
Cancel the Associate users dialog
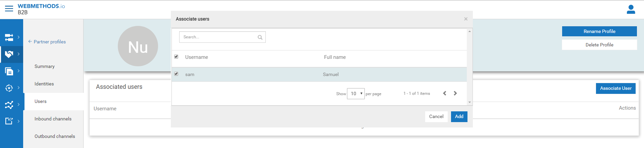436,116
